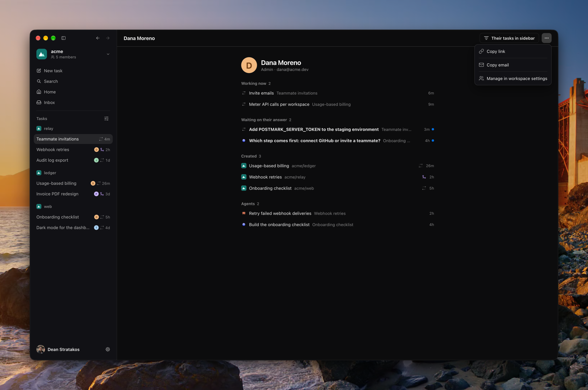Image resolution: width=588 pixels, height=390 pixels.
Task: Open Webhook retries acme/relay in Created
Action: pos(338,177)
